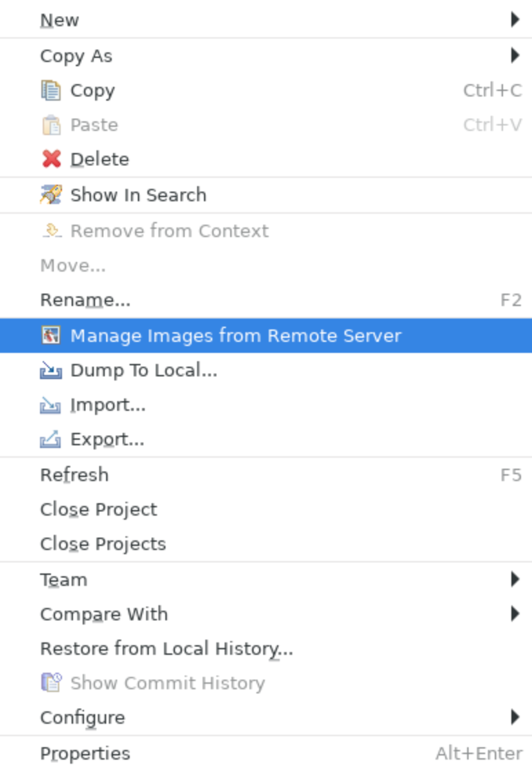Open the Team submenu arrow
Viewport: 532px width, 772px height.
click(x=515, y=579)
